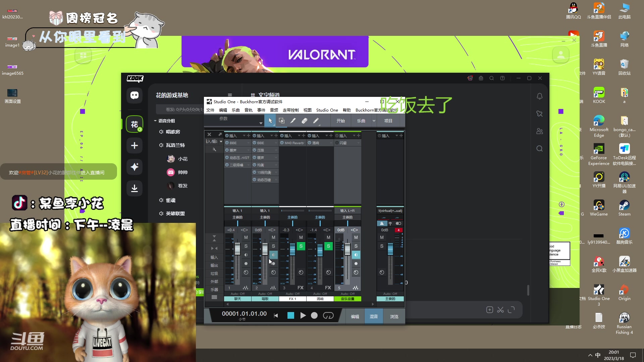Show 输入 channels in mixer

coord(214,257)
